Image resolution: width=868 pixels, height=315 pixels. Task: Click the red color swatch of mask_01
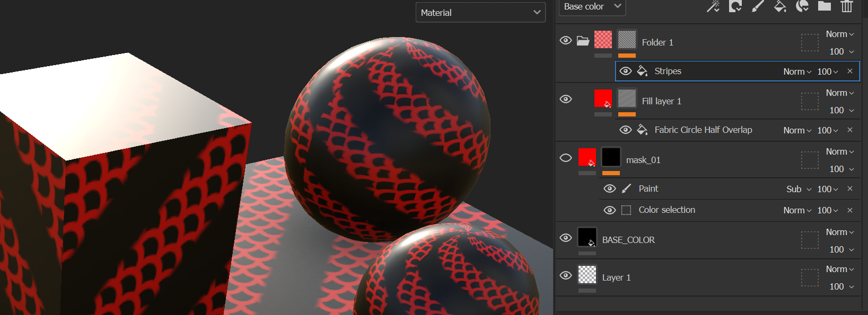(587, 157)
